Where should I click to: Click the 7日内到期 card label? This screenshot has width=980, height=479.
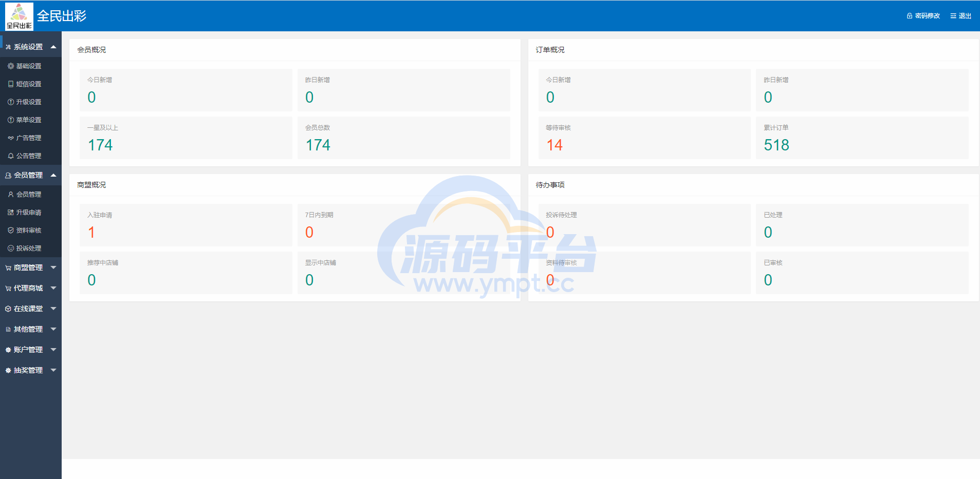pos(319,215)
